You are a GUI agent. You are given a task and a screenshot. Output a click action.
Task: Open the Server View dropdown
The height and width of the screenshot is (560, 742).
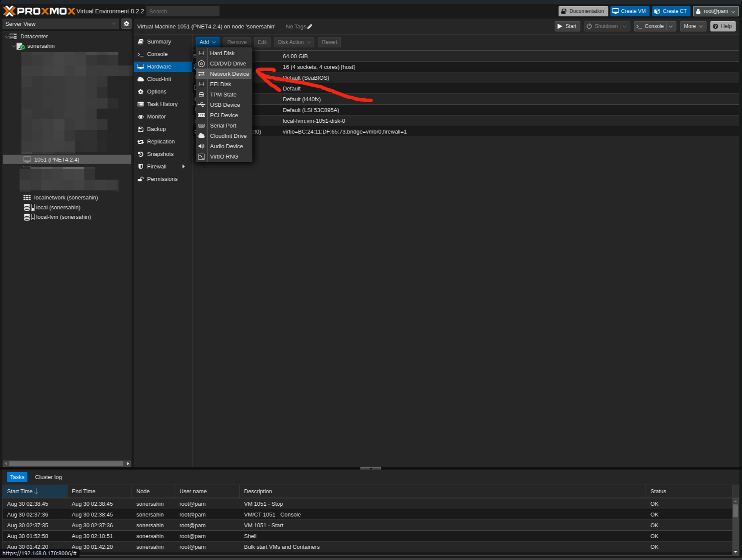click(x=60, y=24)
